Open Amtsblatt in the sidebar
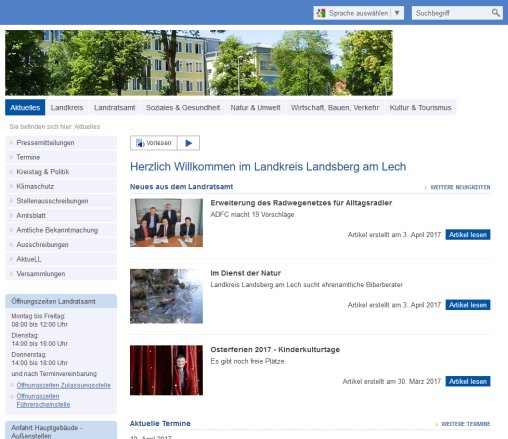This screenshot has height=439, width=508. 61,215
